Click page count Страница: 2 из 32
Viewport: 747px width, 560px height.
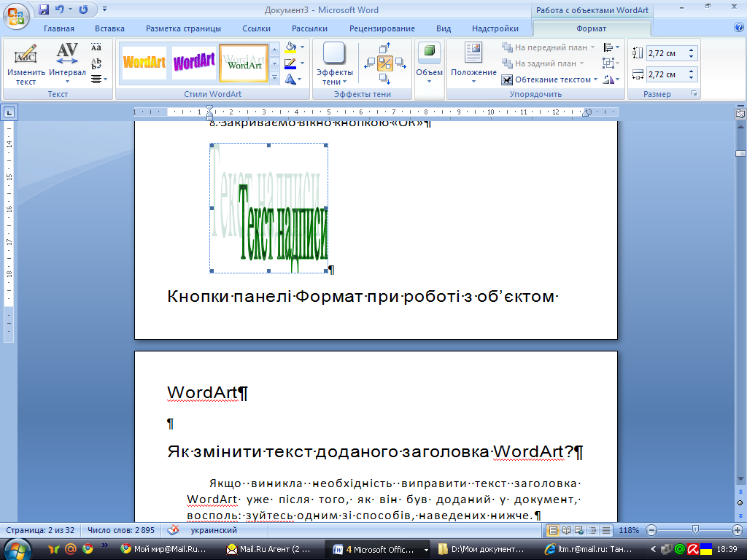[41, 530]
